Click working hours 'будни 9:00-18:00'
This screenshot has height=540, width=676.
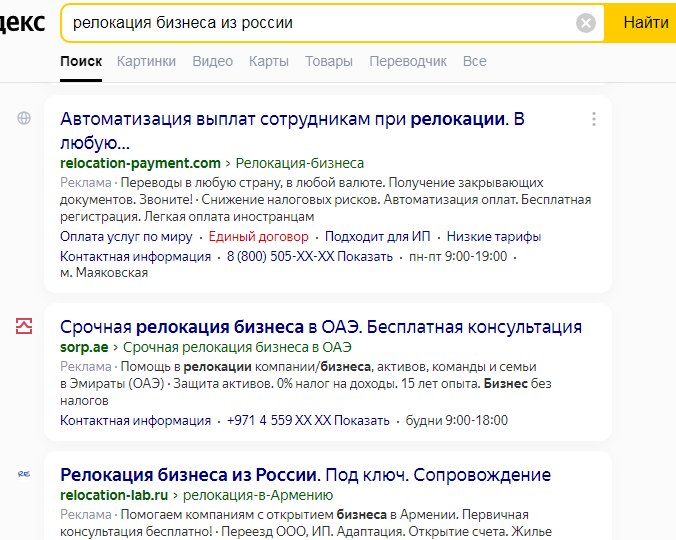(x=457, y=420)
